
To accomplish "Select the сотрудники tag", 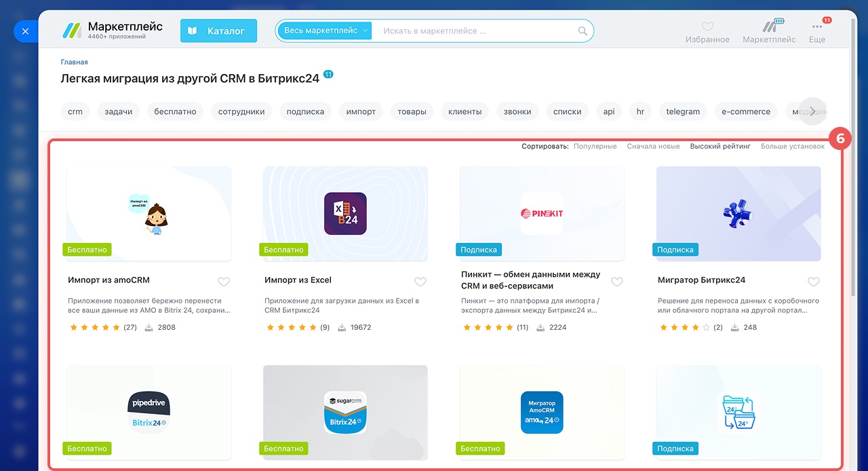I will pyautogui.click(x=241, y=111).
